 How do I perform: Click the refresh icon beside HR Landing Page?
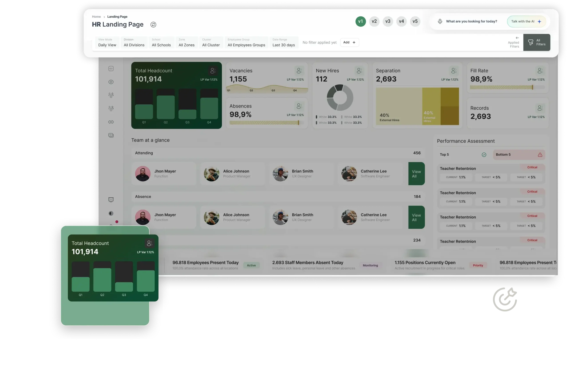(153, 25)
